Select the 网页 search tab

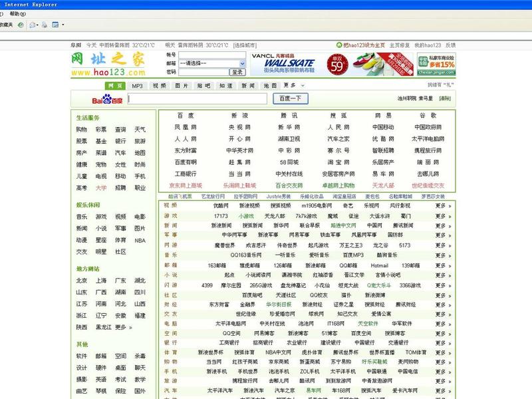point(115,86)
